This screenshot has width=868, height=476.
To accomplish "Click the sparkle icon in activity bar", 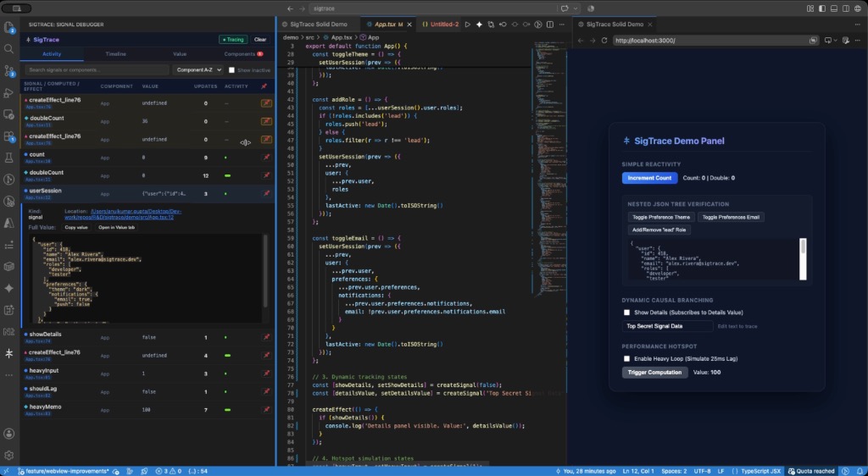I will 8,288.
